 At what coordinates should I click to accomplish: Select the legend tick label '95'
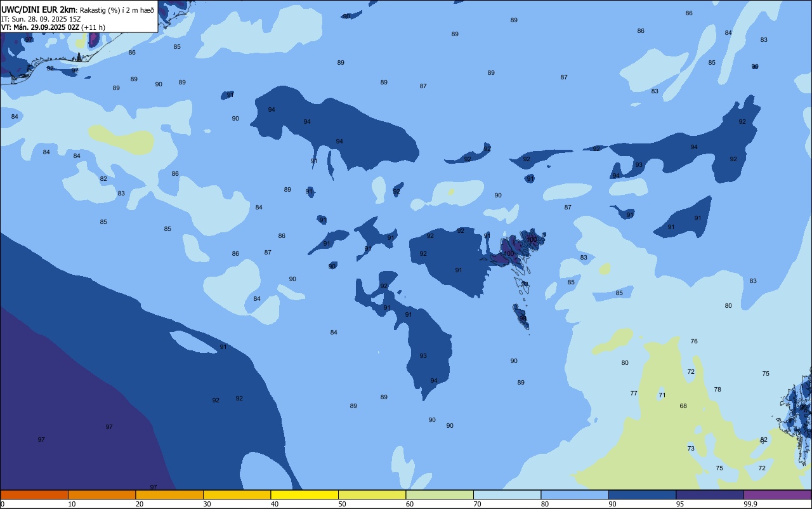[x=680, y=504]
